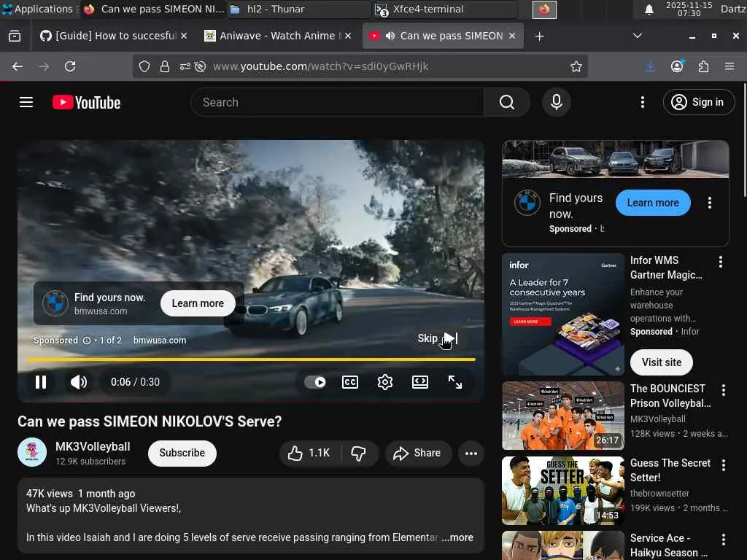747x560 pixels.
Task: Open the MK3Volleyball channel name link
Action: (x=93, y=447)
